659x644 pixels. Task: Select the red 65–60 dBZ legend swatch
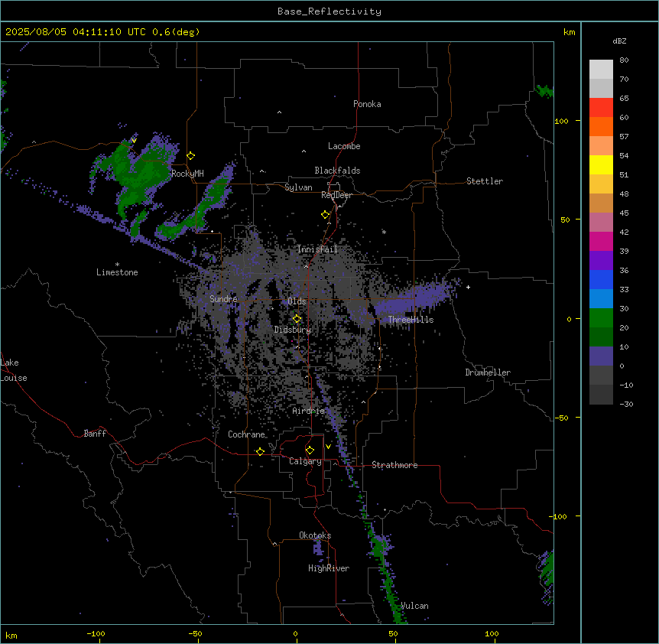pyautogui.click(x=601, y=108)
